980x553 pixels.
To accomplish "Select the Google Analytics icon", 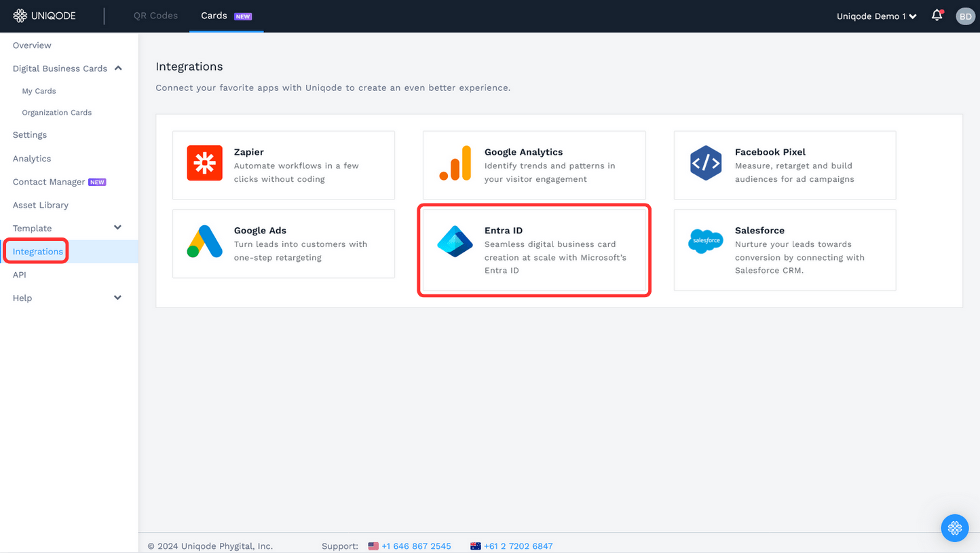I will (x=455, y=163).
